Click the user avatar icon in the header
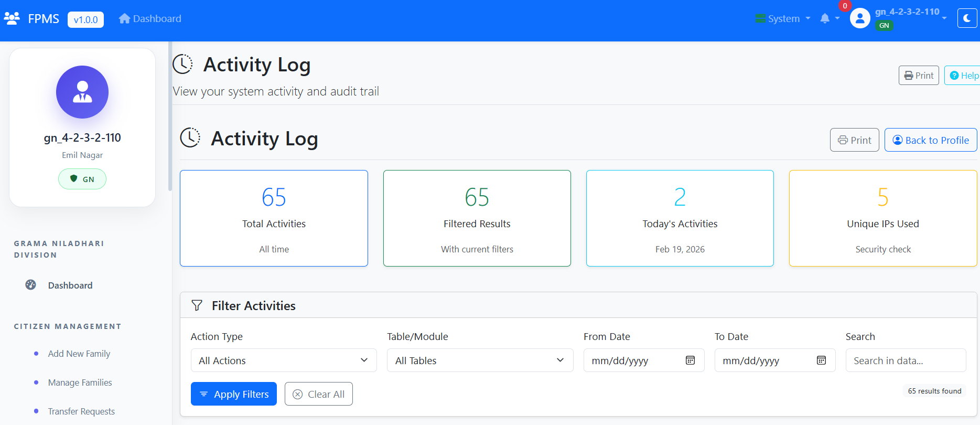Viewport: 980px width, 425px height. (860, 18)
